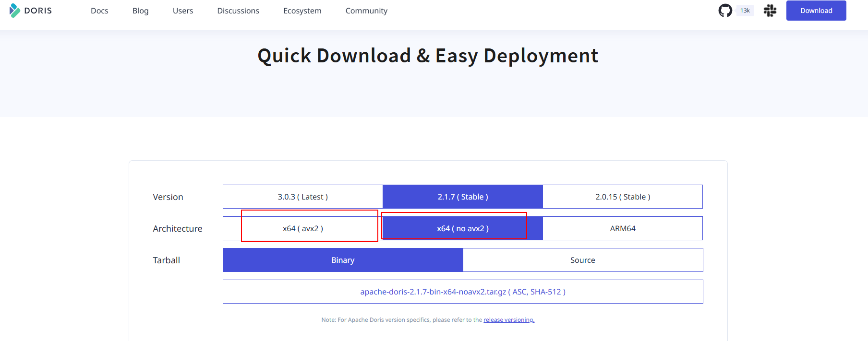Image resolution: width=868 pixels, height=341 pixels.
Task: Download apache-doris-2.1.7-bin-x64-noavx2.tar.gz
Action: [x=433, y=292]
